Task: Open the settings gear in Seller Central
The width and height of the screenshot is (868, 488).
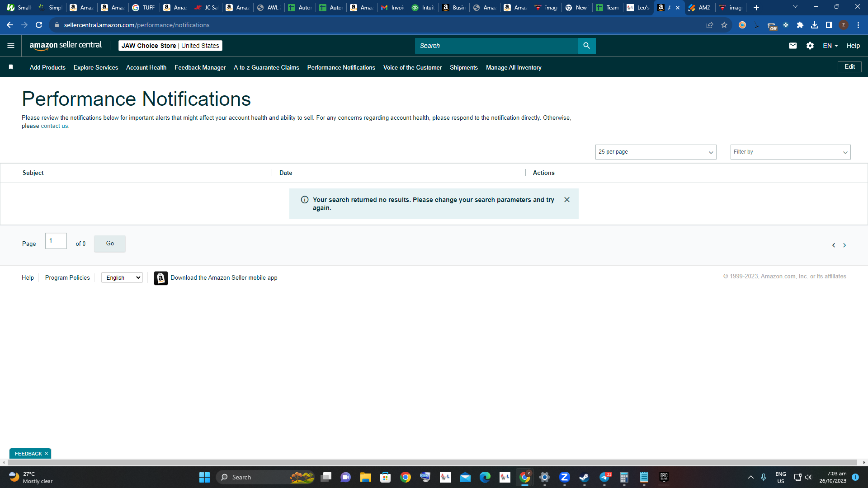Action: click(810, 46)
